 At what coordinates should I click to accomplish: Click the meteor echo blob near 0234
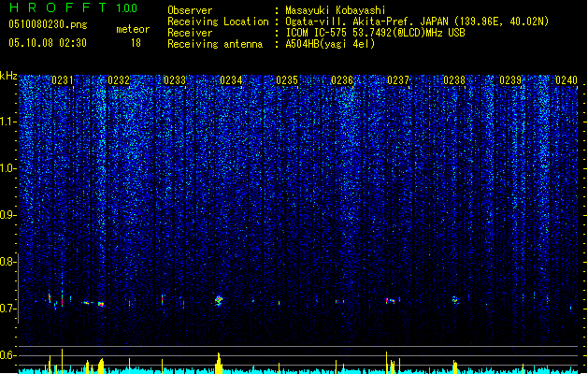(x=219, y=300)
